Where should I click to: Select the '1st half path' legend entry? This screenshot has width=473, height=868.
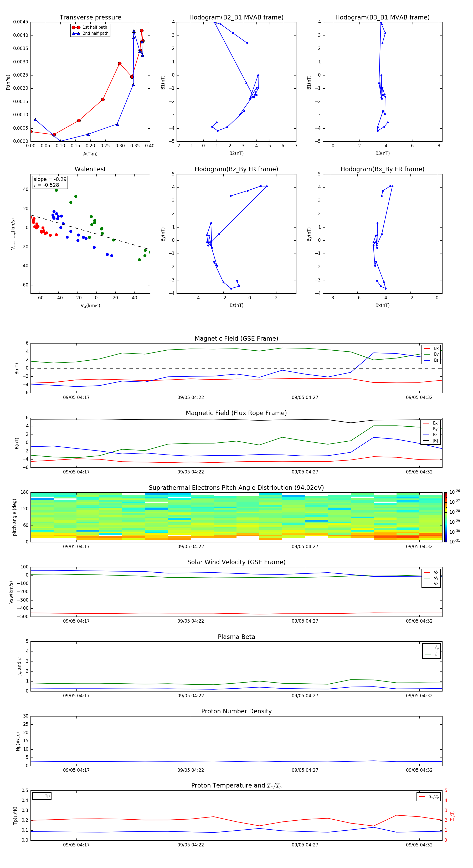pyautogui.click(x=90, y=27)
